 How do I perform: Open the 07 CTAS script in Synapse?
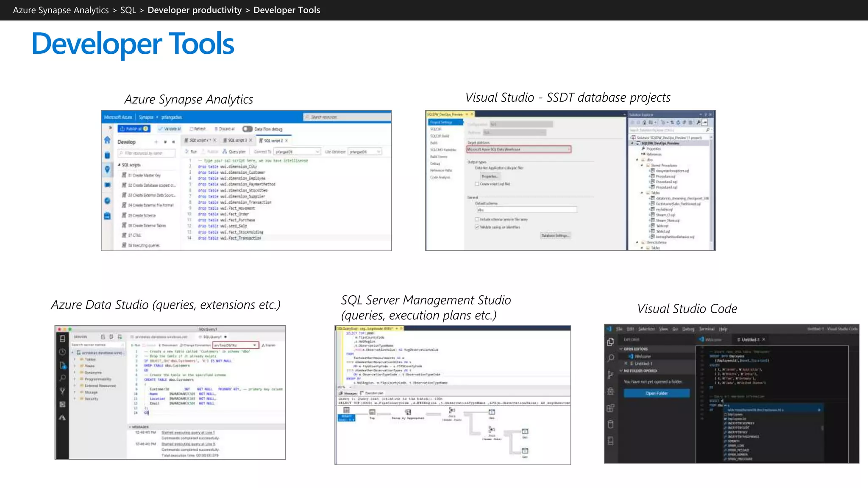coord(132,236)
